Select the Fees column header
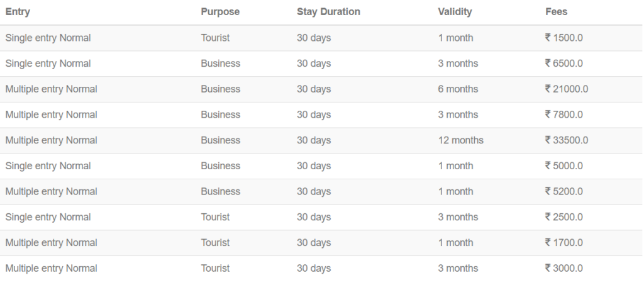 tap(557, 12)
